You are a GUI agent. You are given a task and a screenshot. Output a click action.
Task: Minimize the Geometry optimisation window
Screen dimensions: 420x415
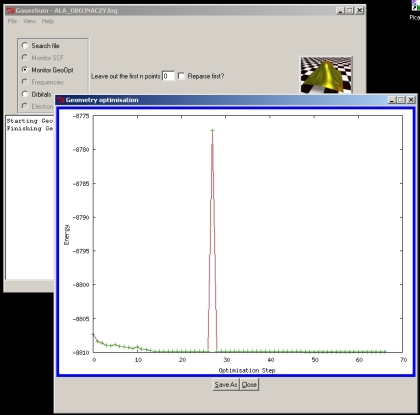coord(392,100)
